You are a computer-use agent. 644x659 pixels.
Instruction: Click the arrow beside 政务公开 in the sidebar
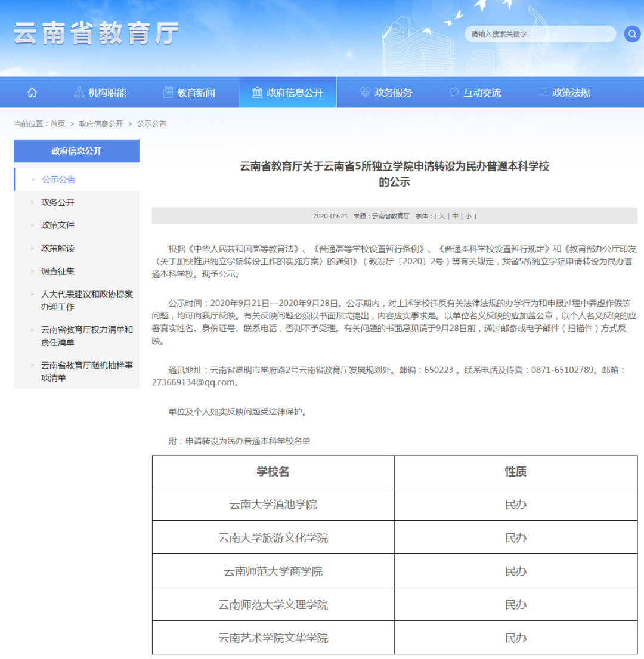[x=33, y=203]
